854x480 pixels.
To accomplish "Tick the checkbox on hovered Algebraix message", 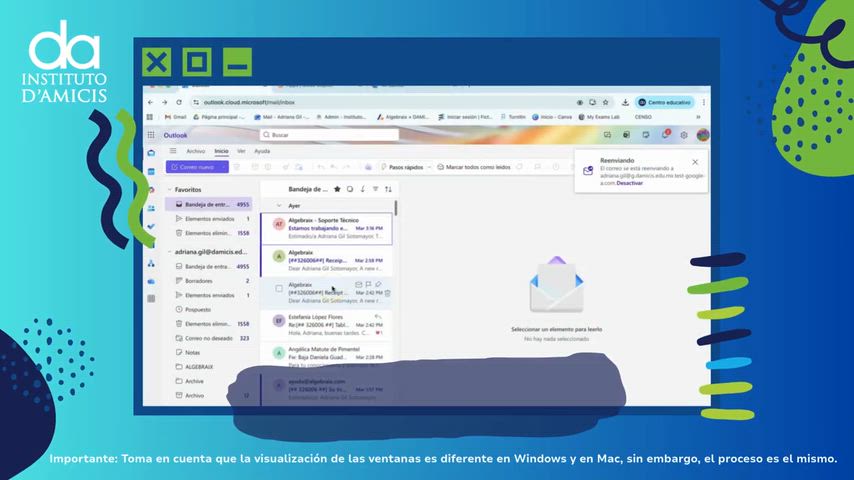I will tap(279, 288).
